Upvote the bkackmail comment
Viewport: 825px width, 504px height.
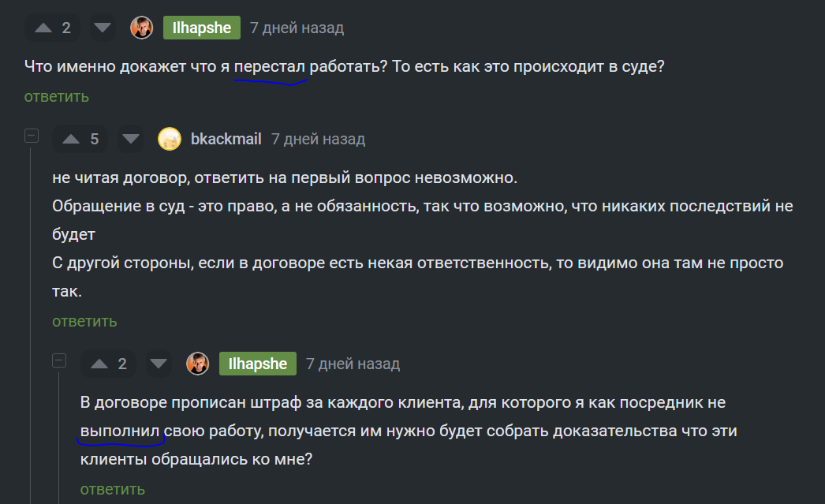pos(72,140)
